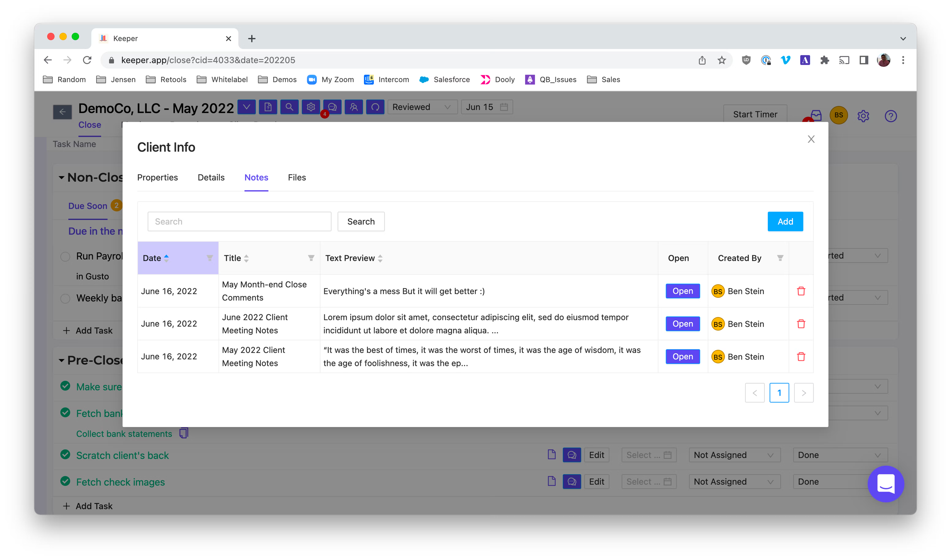Image resolution: width=951 pixels, height=560 pixels.
Task: Switch to the Files tab
Action: [297, 177]
